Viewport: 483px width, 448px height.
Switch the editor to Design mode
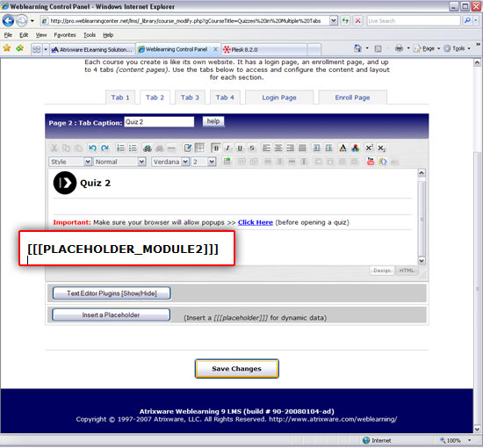pyautogui.click(x=382, y=271)
